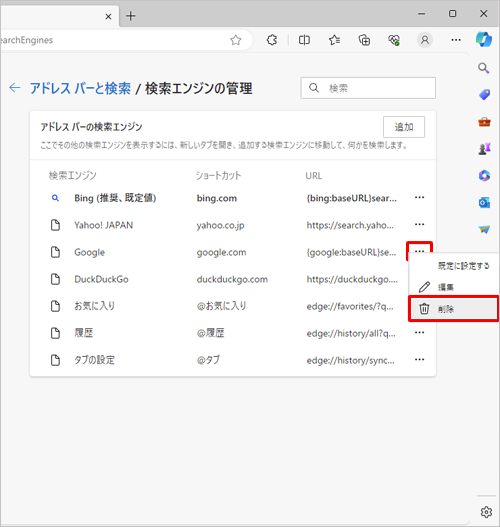500x527 pixels.
Task: Click the page icon beside DuckDuckGo
Action: pos(55,279)
